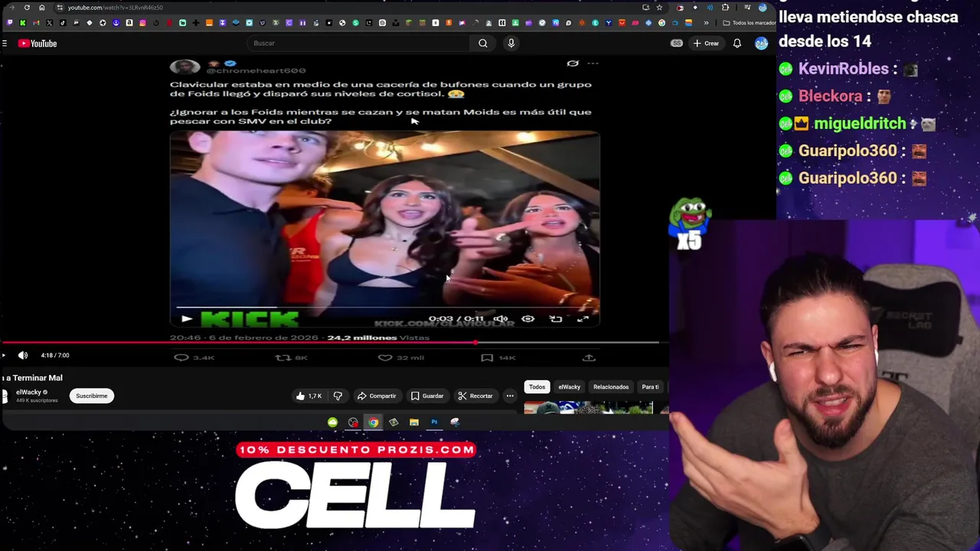This screenshot has width=980, height=551.
Task: Click the Suscribirme button
Action: 91,396
